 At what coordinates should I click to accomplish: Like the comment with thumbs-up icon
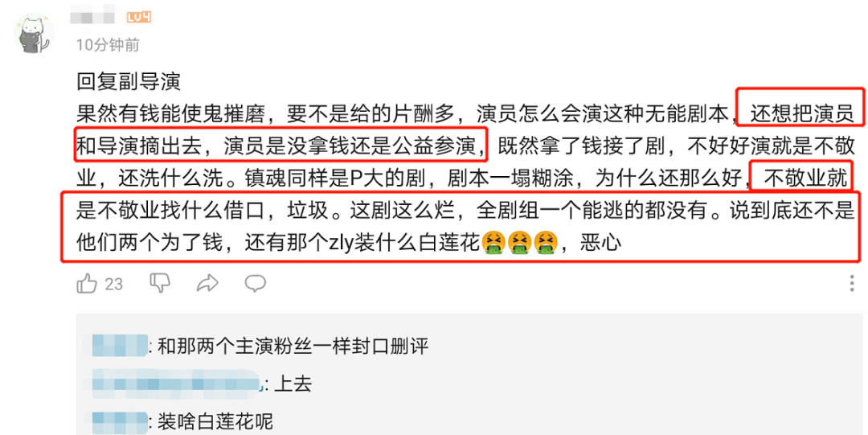point(86,285)
